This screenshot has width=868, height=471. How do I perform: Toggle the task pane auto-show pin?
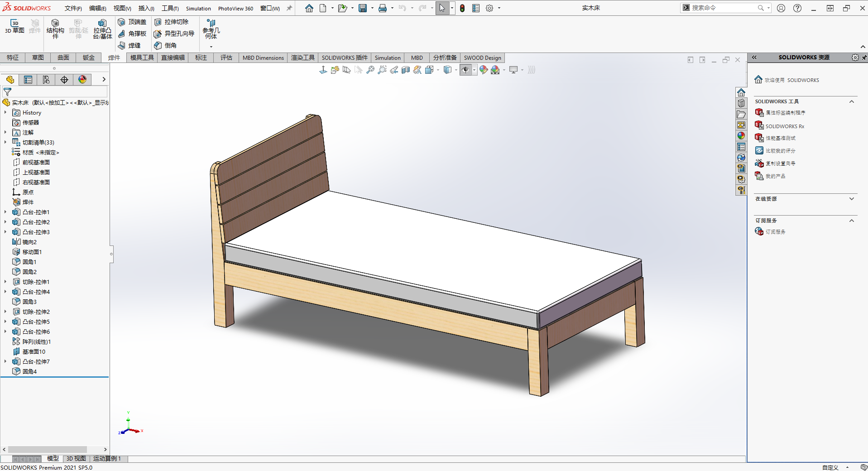click(x=864, y=58)
